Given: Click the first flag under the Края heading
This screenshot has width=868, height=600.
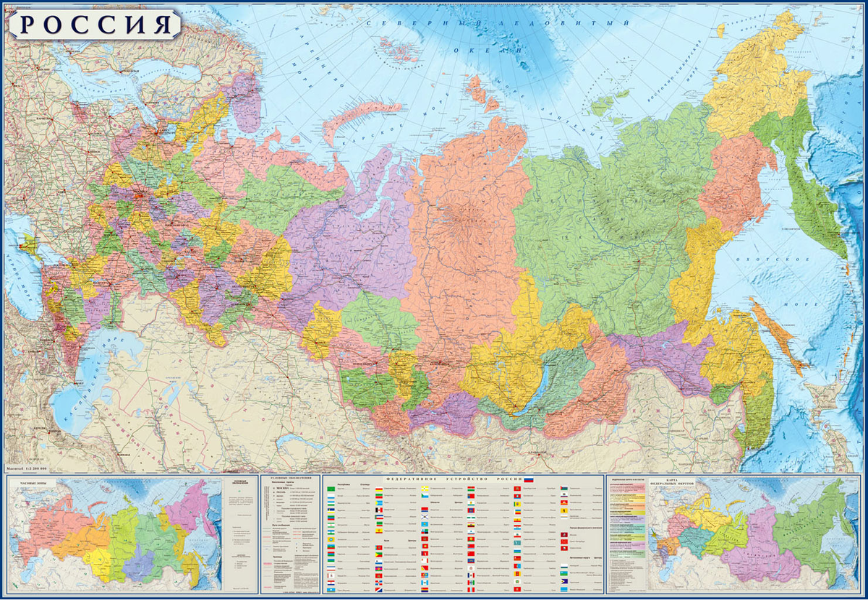Looking at the screenshot, I should tap(378, 547).
